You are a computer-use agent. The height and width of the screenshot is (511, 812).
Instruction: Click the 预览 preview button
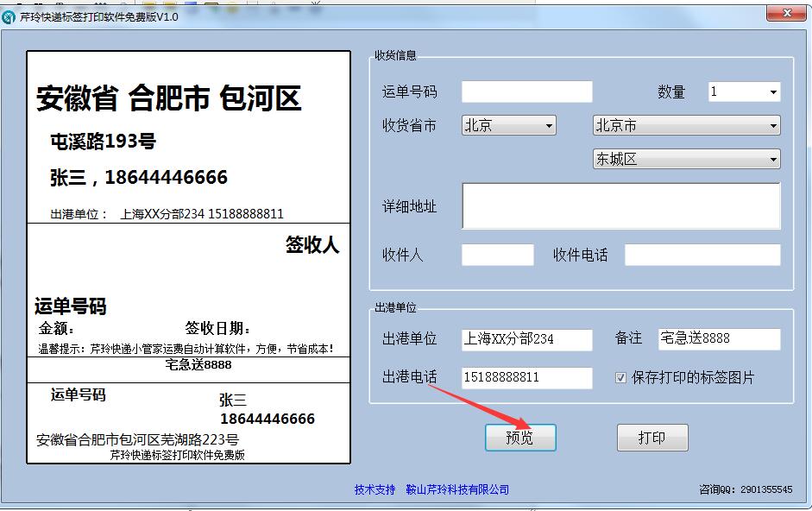tap(520, 438)
